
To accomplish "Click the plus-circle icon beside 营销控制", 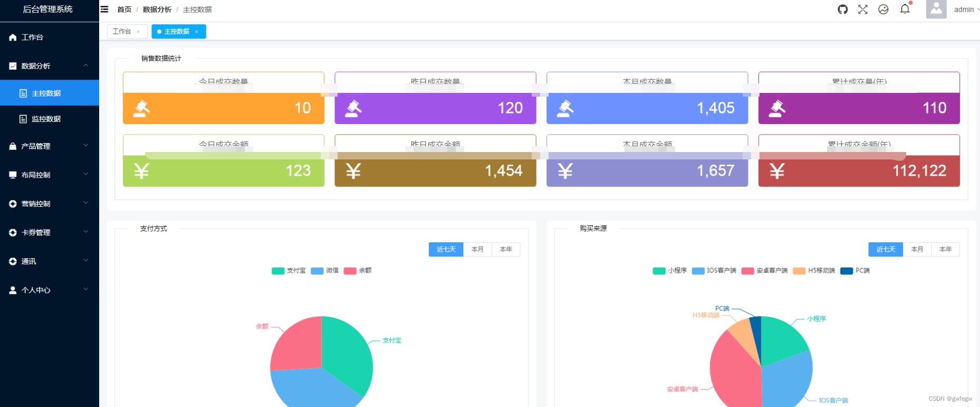I will click(13, 204).
